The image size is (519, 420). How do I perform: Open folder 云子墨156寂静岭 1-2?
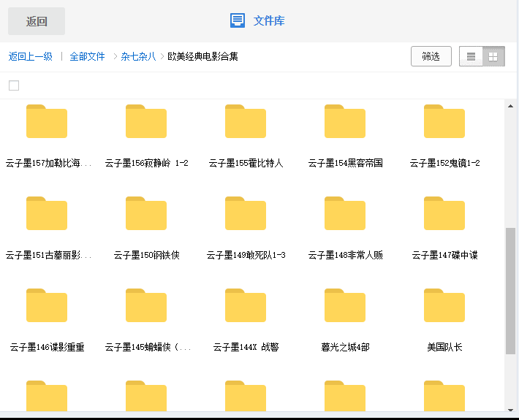(146, 122)
